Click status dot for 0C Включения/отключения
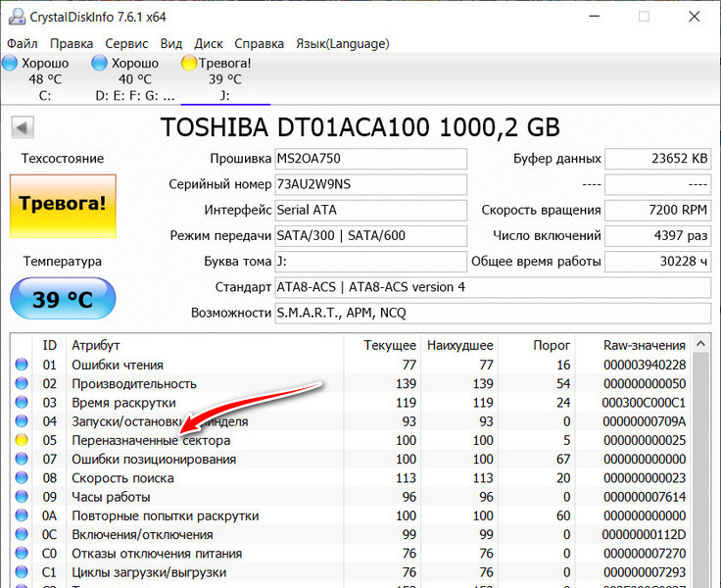Screen dimensions: 721x588 [22, 535]
